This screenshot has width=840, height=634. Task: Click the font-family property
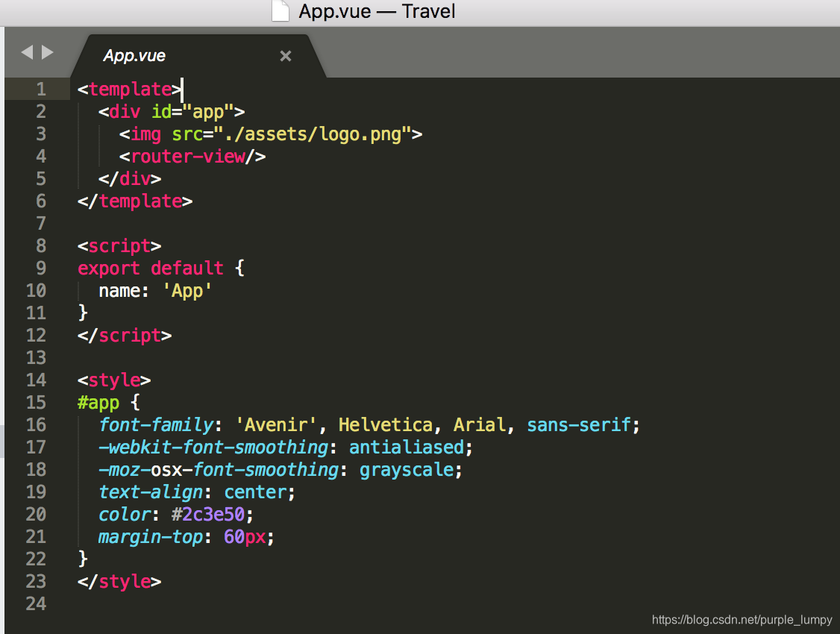pos(157,425)
